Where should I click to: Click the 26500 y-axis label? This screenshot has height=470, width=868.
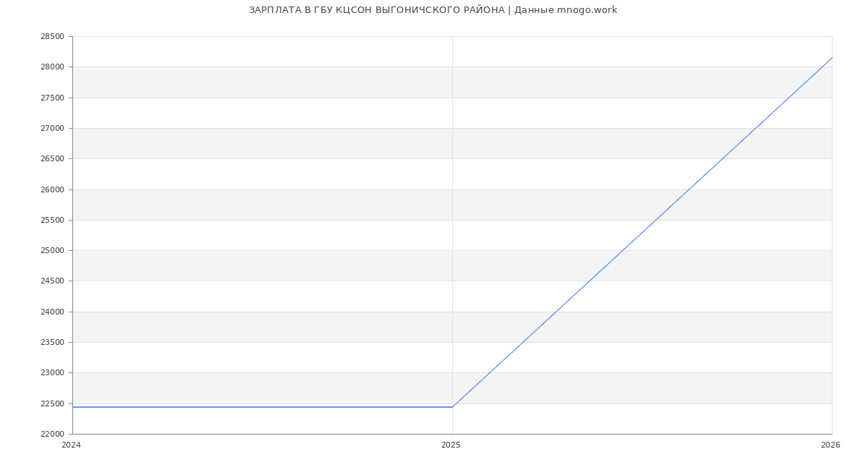pos(52,159)
